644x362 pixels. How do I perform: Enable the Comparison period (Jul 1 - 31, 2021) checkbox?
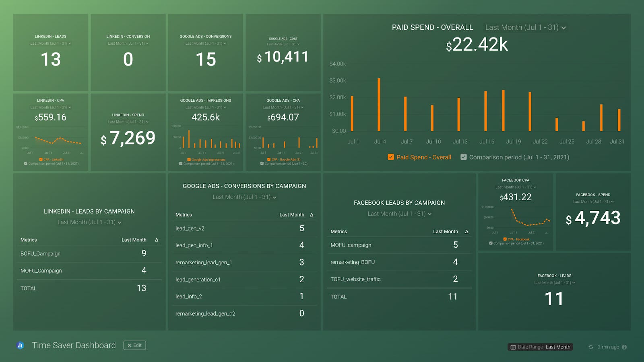click(x=464, y=157)
